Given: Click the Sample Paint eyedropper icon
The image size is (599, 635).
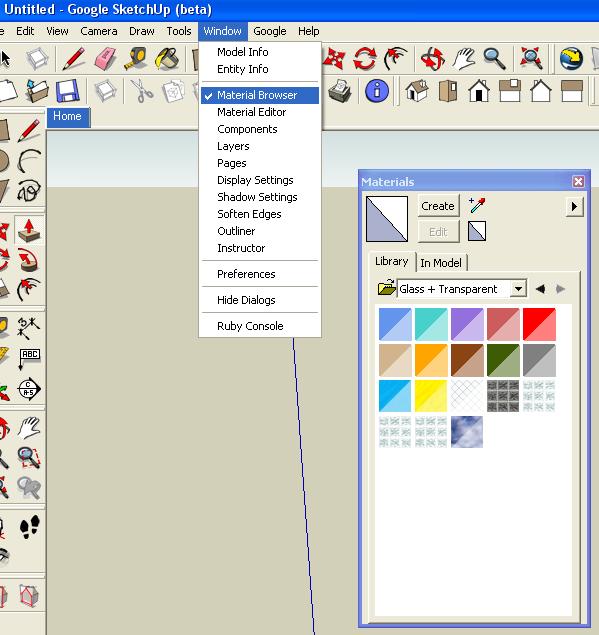Looking at the screenshot, I should [x=477, y=205].
